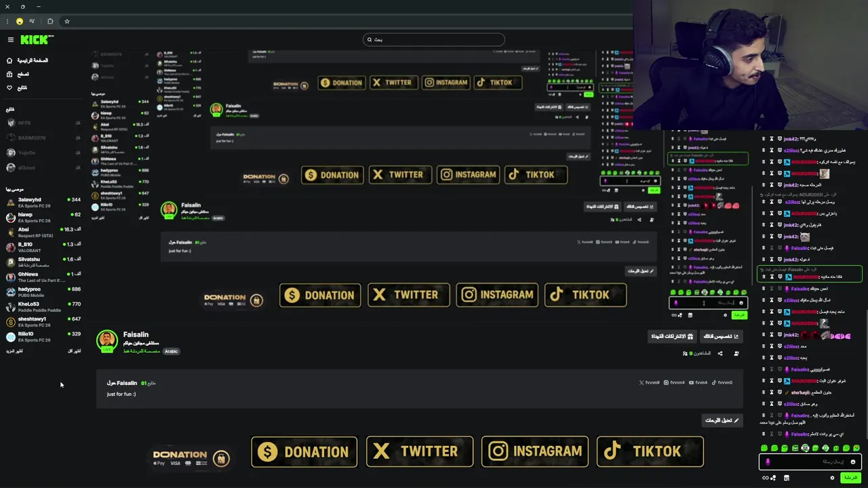Open hadyproo PUBG Mobile channel in left sidebar
Viewport: 868px width, 488px height.
43,292
